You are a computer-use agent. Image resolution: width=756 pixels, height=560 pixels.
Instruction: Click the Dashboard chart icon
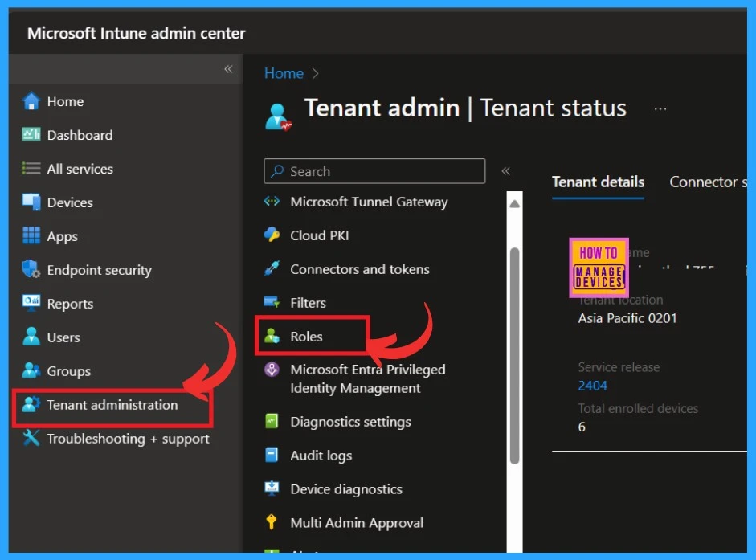pyautogui.click(x=31, y=134)
